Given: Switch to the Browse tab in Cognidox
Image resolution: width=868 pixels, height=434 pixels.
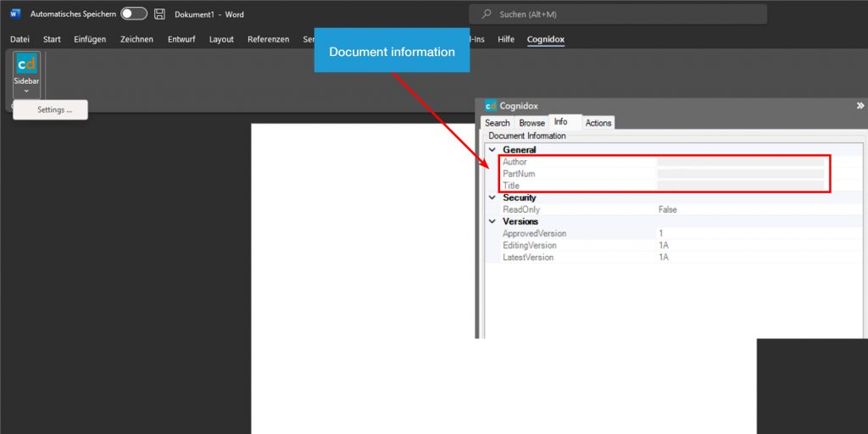Looking at the screenshot, I should point(531,123).
